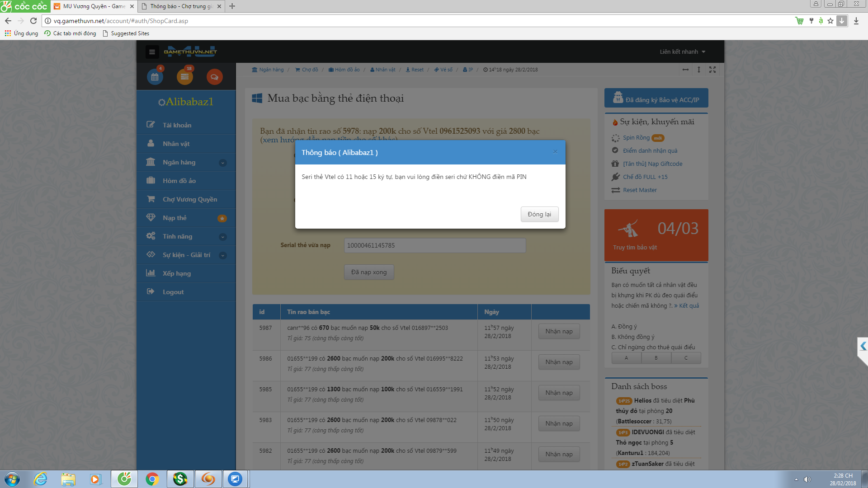This screenshot has width=868, height=488.
Task: Select vote option C in Biểu quyết
Action: (686, 358)
